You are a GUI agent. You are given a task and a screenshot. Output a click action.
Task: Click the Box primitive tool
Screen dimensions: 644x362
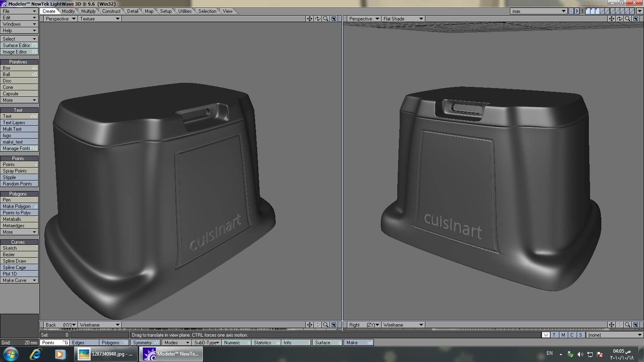19,68
